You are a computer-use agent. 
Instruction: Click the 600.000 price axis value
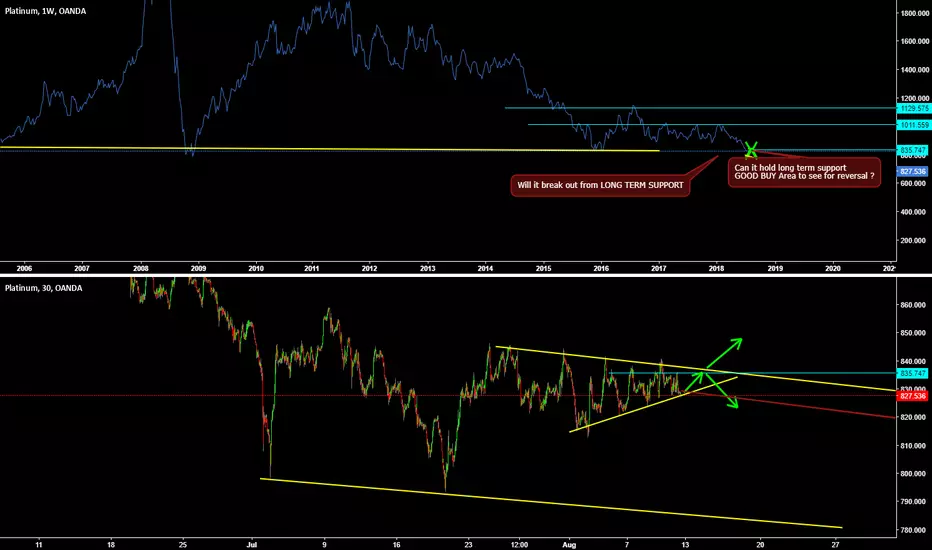914,184
